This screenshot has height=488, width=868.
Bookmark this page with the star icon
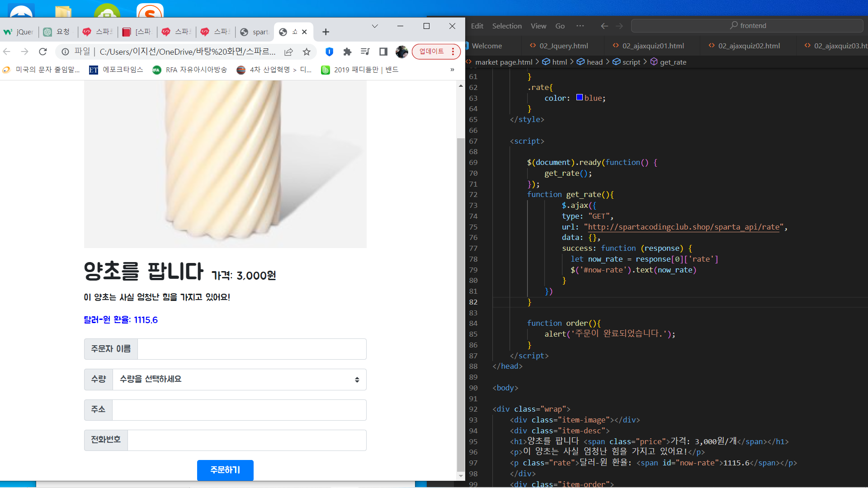pyautogui.click(x=307, y=52)
